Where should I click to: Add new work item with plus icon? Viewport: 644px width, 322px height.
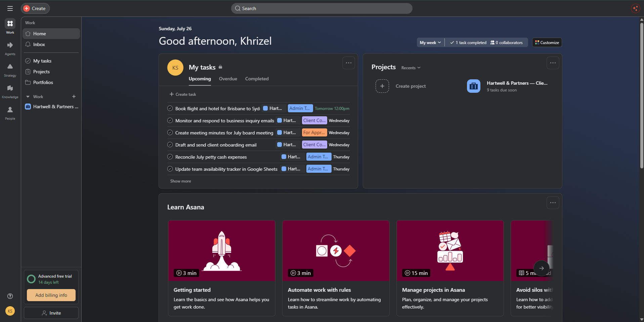click(74, 96)
